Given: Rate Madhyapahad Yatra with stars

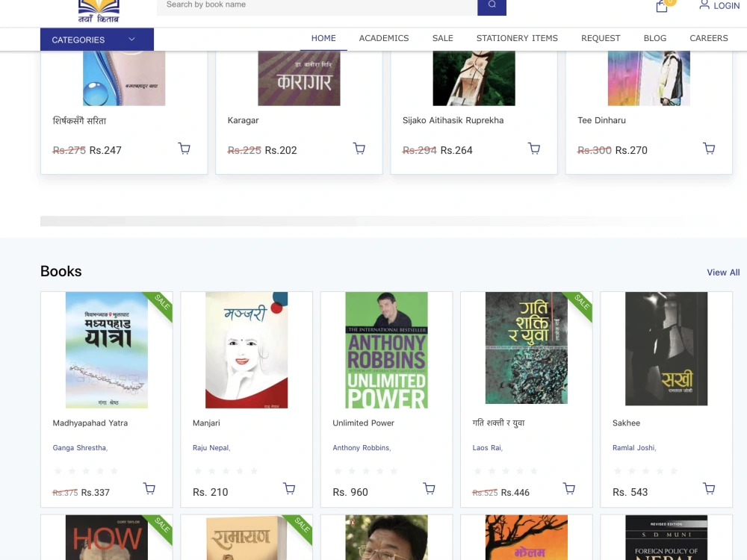Looking at the screenshot, I should (x=86, y=471).
